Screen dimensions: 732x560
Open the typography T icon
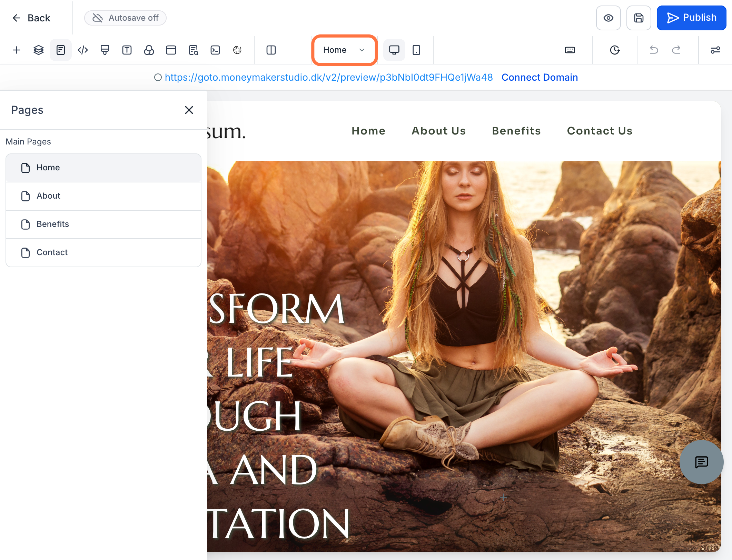127,50
